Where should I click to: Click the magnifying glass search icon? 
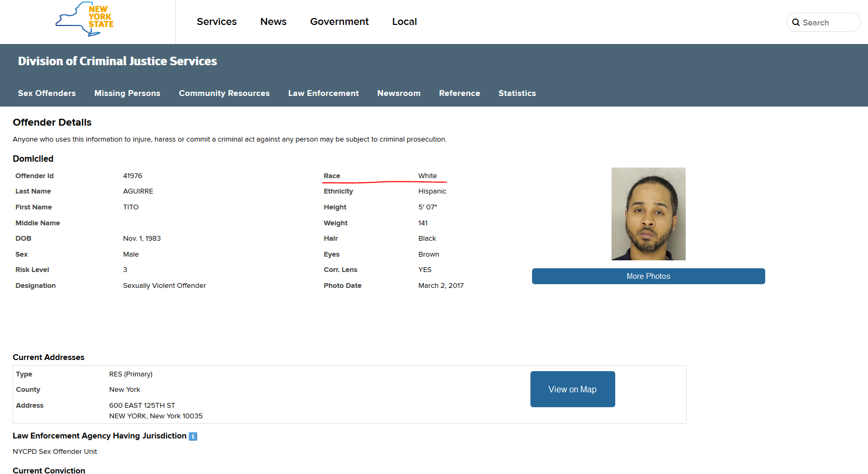point(795,23)
